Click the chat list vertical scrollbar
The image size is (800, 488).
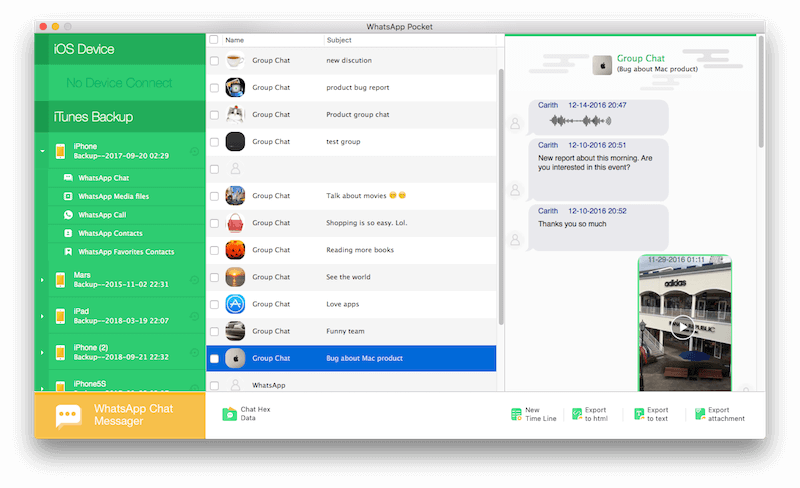501,197
